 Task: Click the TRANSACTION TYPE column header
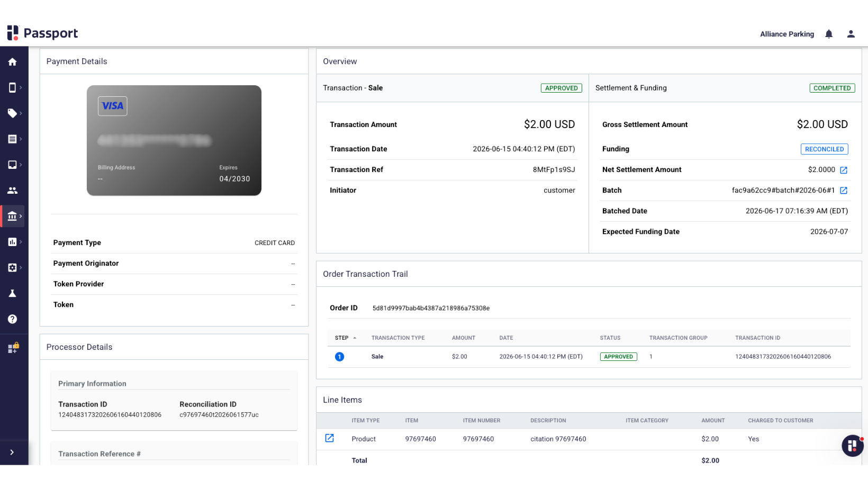398,338
